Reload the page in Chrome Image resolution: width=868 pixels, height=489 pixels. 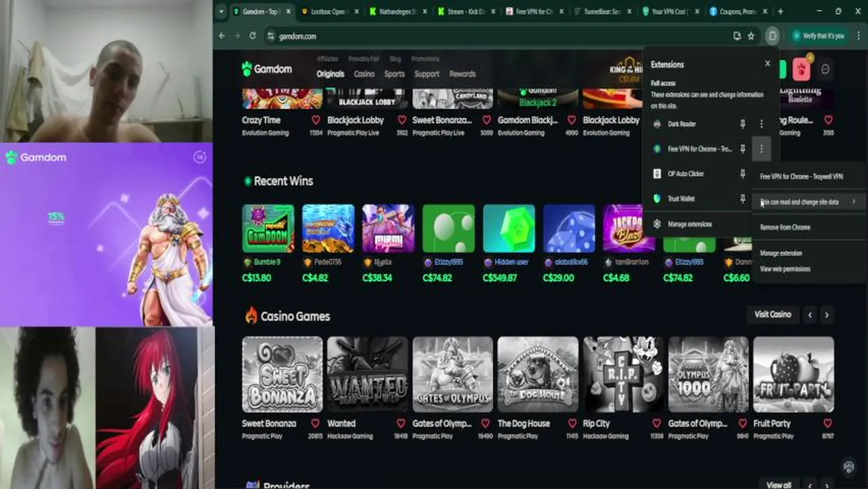(x=252, y=36)
